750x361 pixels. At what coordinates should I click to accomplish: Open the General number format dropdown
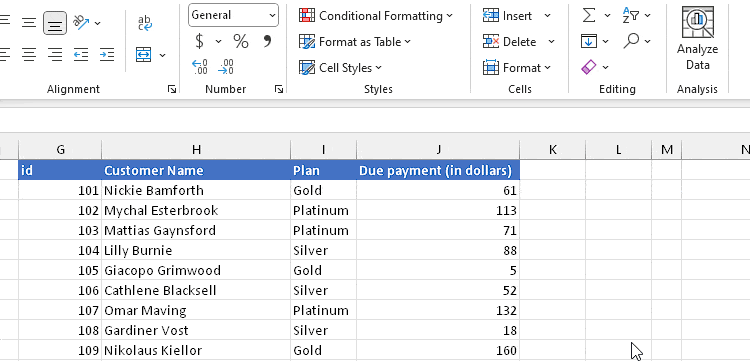pos(233,15)
